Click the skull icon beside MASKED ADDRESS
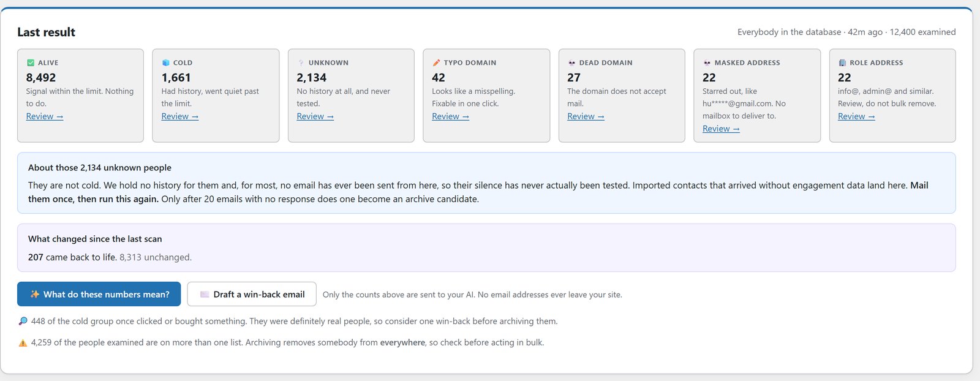Image resolution: width=980 pixels, height=381 pixels. pyautogui.click(x=707, y=62)
